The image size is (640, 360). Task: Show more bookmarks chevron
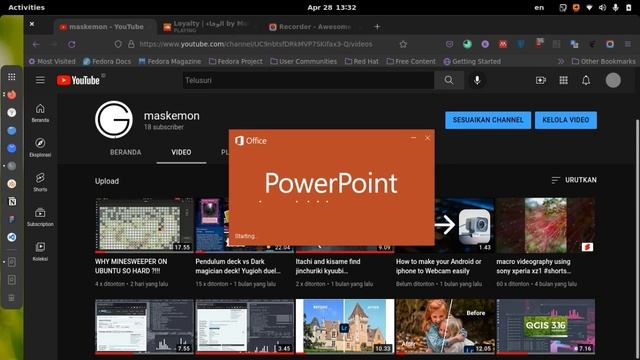click(561, 61)
